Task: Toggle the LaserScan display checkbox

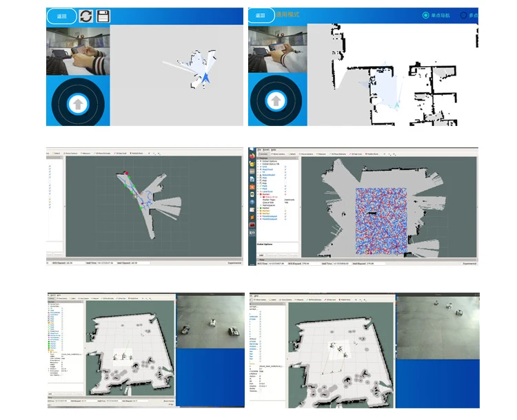Action: pyautogui.click(x=285, y=191)
